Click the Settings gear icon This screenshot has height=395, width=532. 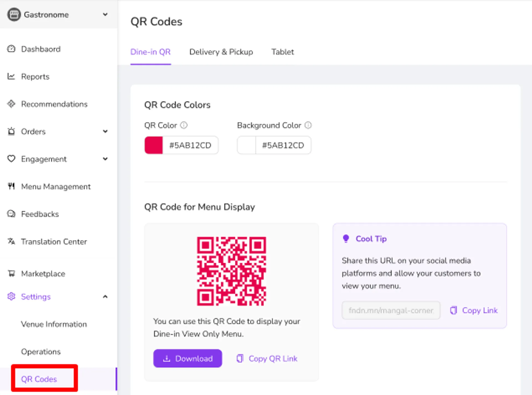11,296
